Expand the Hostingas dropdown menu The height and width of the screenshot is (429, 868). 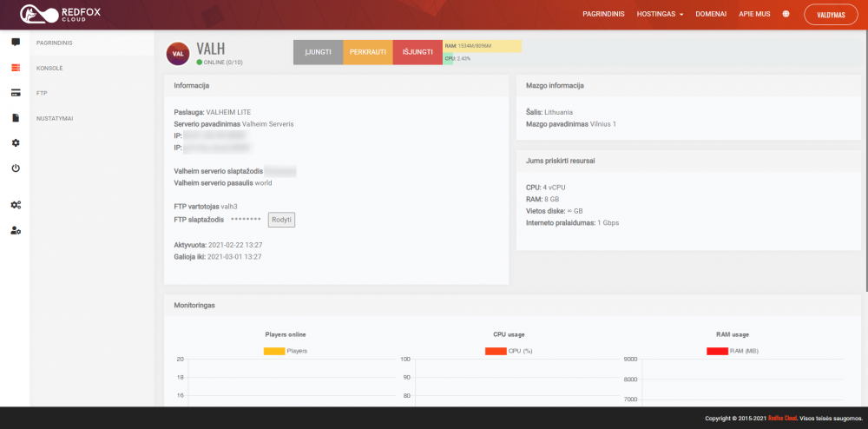[660, 15]
